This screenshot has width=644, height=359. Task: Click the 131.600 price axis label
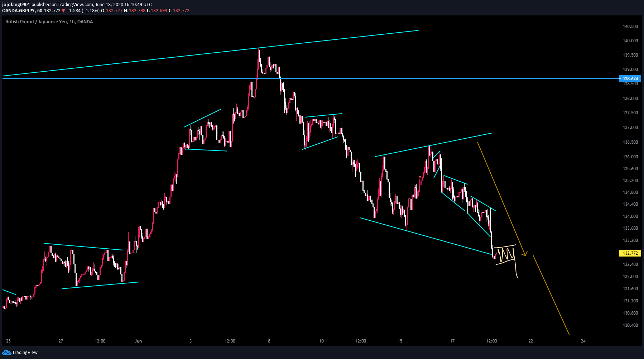point(630,289)
